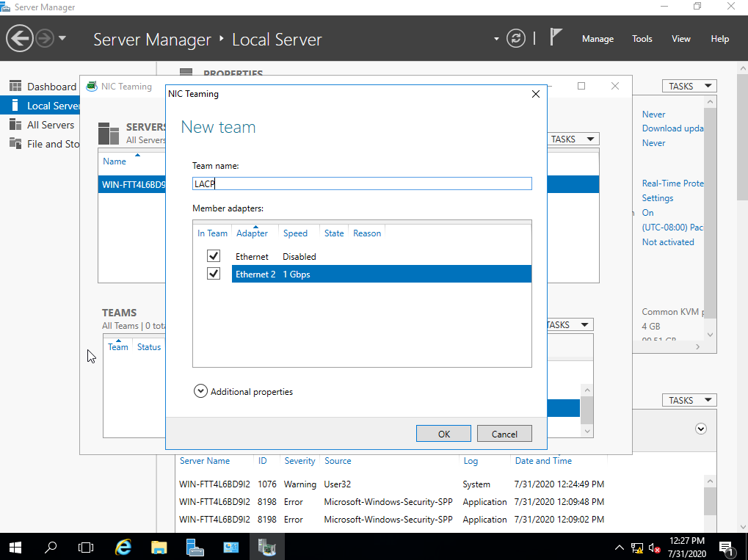This screenshot has height=560, width=748.
Task: Expand Additional properties in the New team dialog
Action: (x=200, y=390)
